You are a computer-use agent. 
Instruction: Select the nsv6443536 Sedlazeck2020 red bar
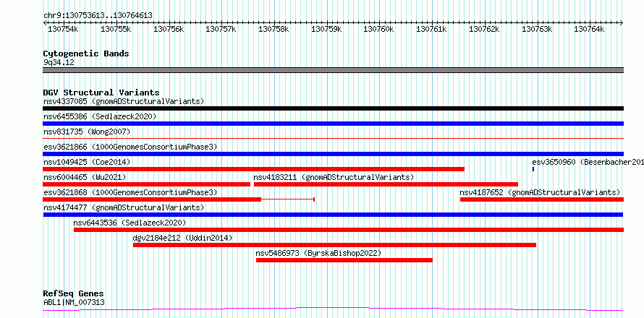click(x=349, y=230)
